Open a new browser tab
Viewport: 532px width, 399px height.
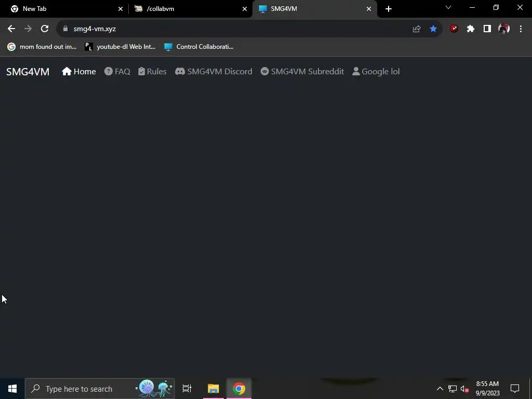[389, 9]
